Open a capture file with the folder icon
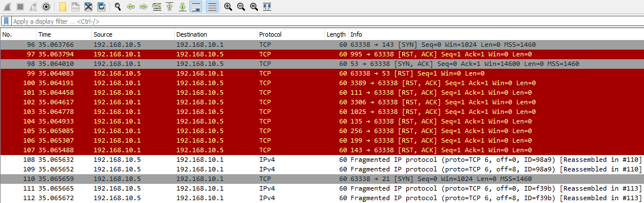Screen dimensions: 644x203 pos(63,7)
